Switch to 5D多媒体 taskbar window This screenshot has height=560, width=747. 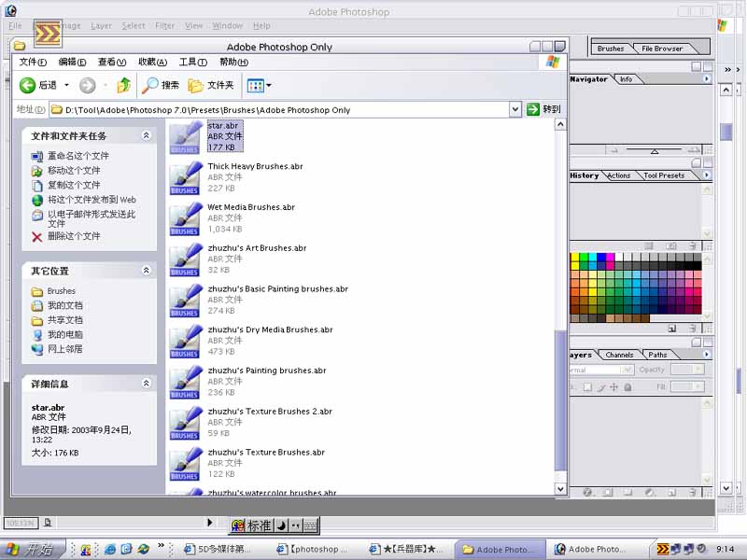[x=218, y=550]
